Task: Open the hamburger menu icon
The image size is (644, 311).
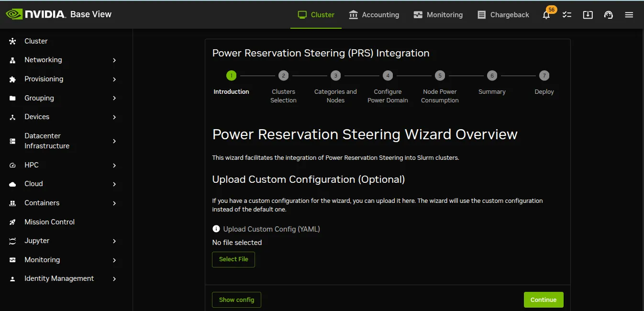Action: (x=629, y=15)
